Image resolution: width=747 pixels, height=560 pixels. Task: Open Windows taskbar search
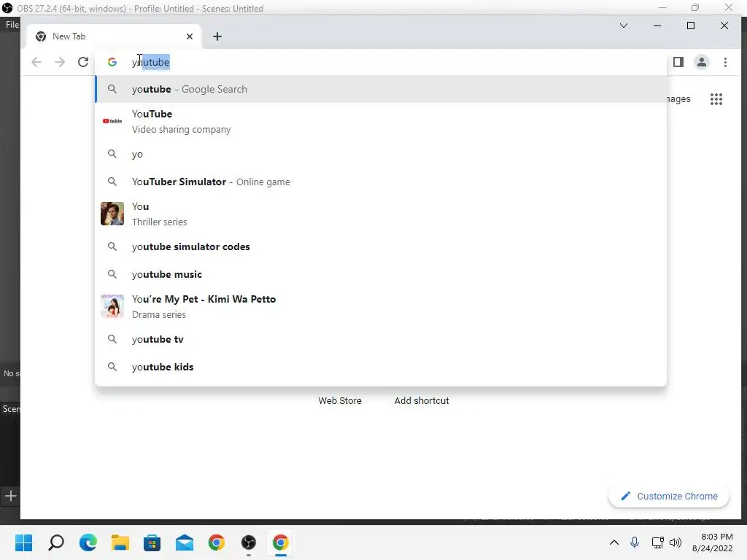point(56,542)
